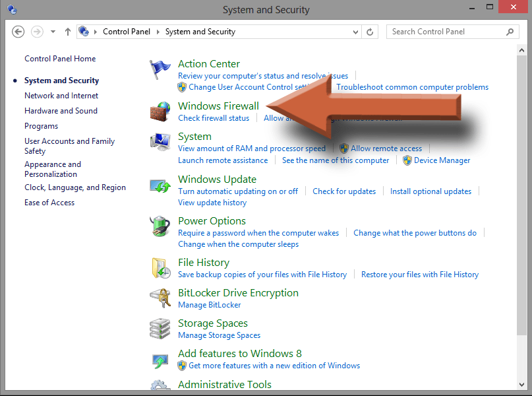Click the Action Center flag icon
This screenshot has width=532, height=396.
point(160,69)
